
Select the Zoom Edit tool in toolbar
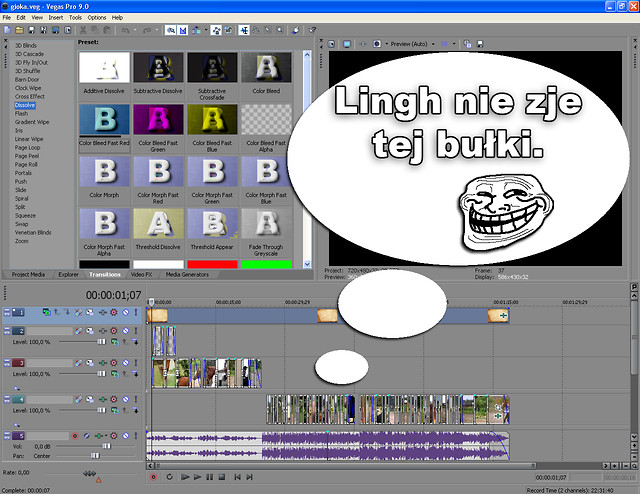tap(280, 30)
